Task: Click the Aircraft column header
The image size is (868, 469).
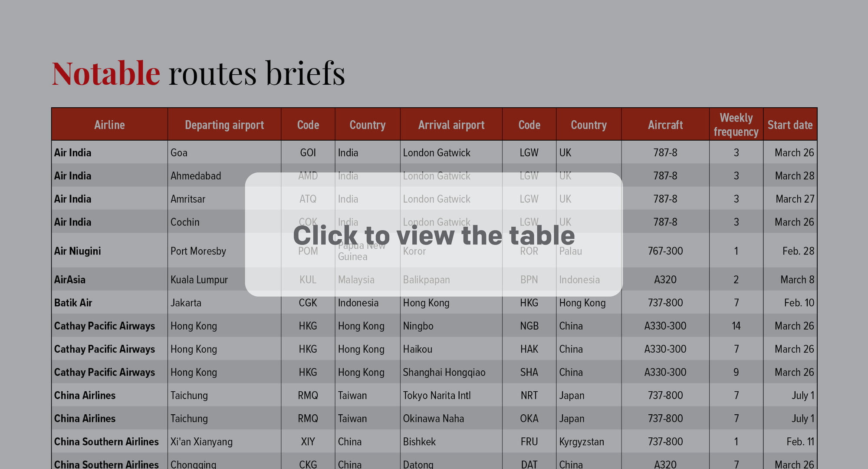Action: [x=665, y=125]
